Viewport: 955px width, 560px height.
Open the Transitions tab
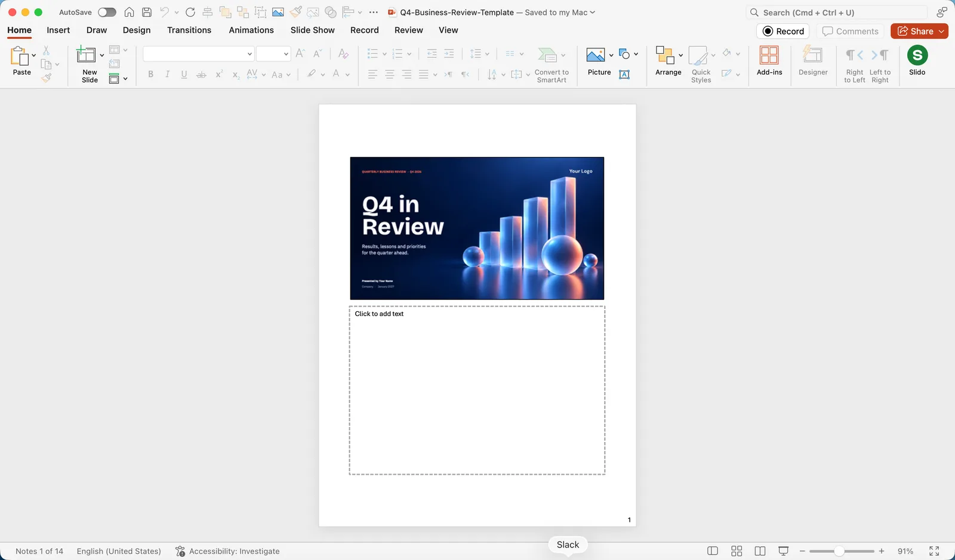189,30
